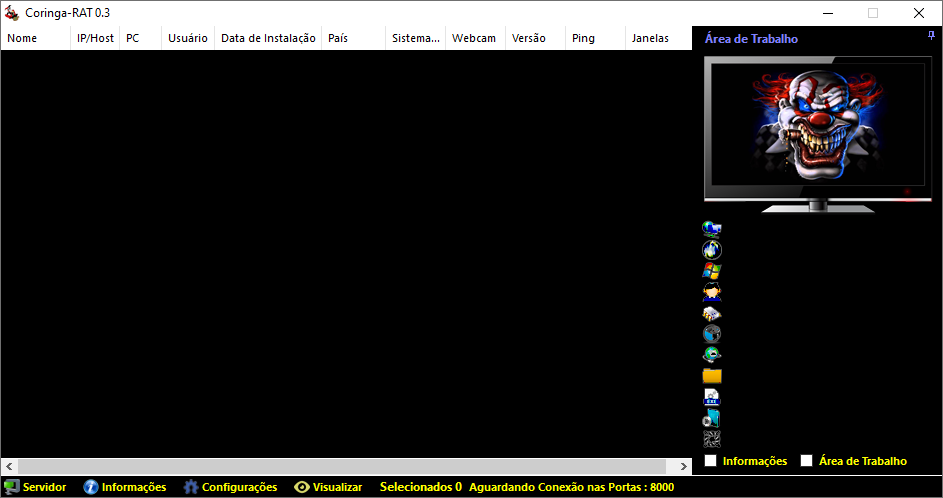This screenshot has height=498, width=943.
Task: Click the País column header
Action: [x=338, y=38]
